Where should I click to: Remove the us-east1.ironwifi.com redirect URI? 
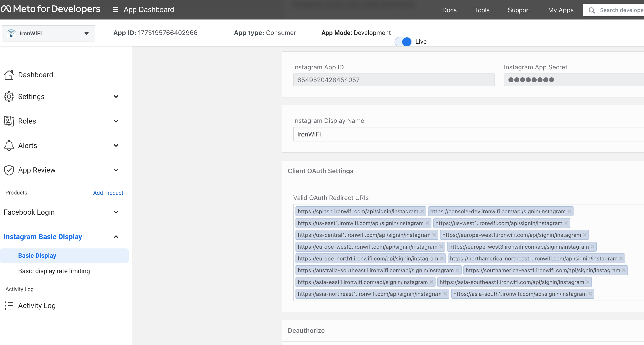pos(427,223)
